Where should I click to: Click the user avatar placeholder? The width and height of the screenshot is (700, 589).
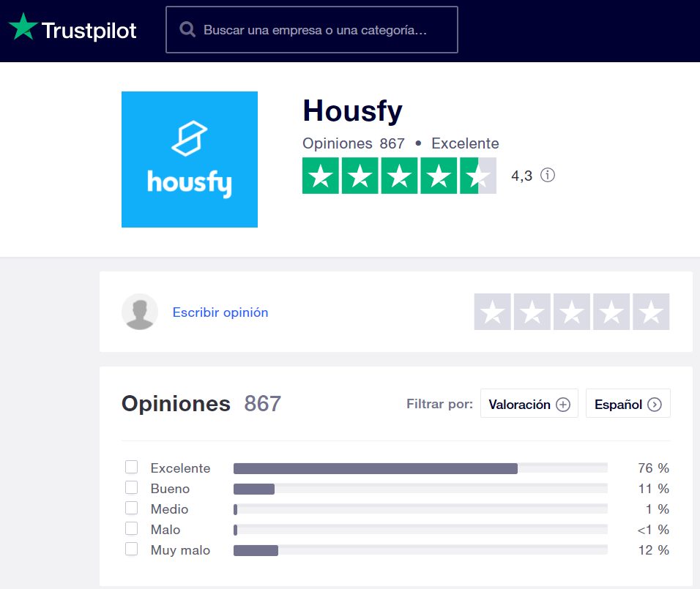click(x=140, y=312)
